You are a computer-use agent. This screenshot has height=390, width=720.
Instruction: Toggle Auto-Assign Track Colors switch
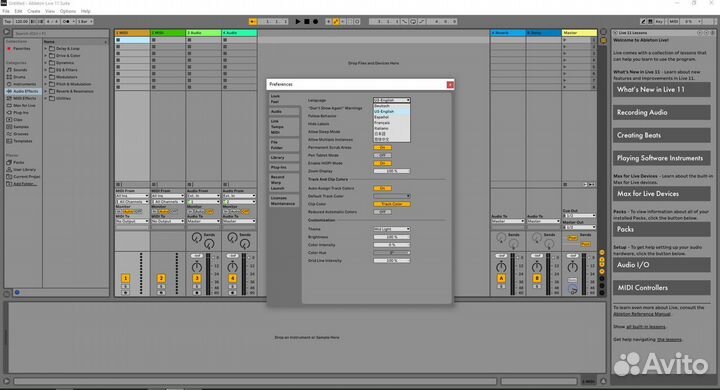click(x=382, y=188)
